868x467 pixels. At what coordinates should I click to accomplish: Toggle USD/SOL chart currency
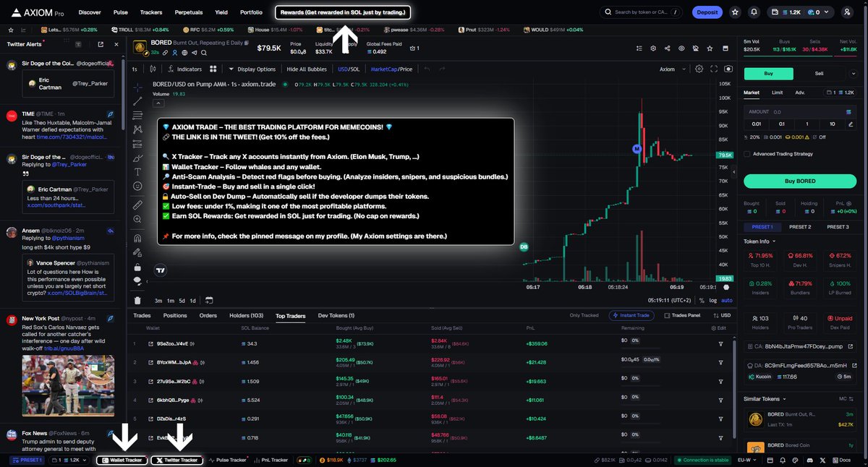(349, 69)
